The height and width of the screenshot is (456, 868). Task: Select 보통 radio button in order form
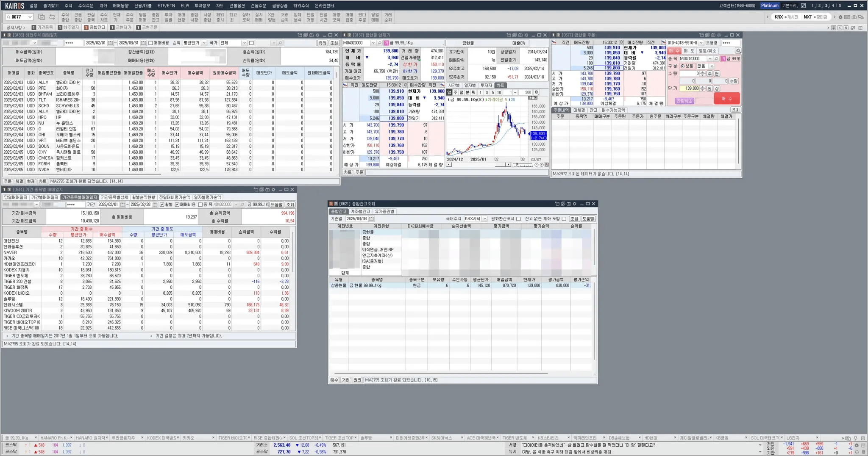click(x=683, y=66)
